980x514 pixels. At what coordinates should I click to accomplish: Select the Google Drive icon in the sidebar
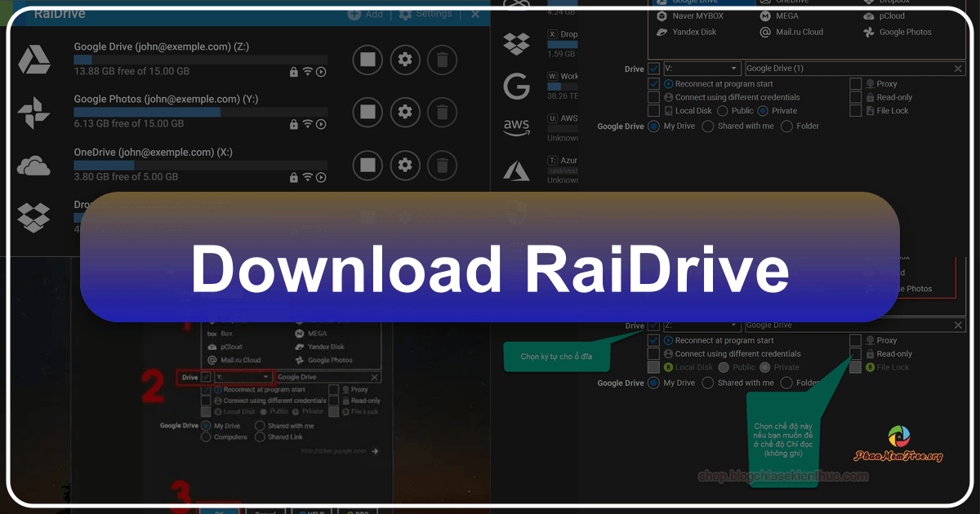36,59
